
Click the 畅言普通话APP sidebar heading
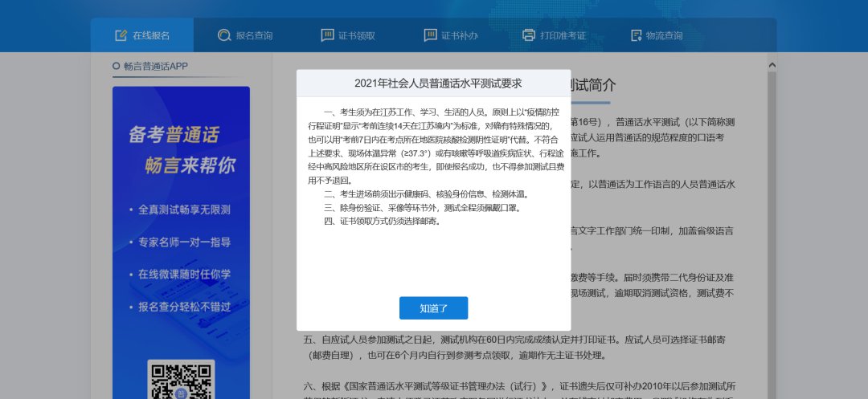(x=156, y=66)
